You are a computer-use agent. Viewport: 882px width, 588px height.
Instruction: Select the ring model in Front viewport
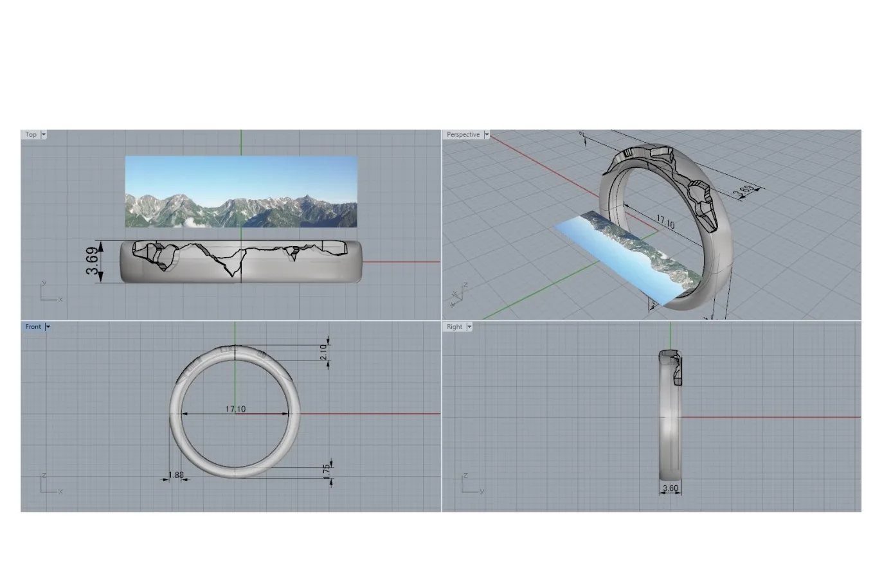coord(235,411)
